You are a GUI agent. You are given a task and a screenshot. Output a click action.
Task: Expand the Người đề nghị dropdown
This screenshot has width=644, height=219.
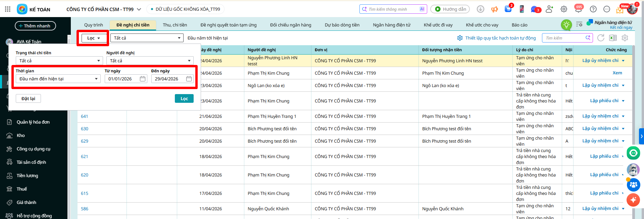point(150,61)
